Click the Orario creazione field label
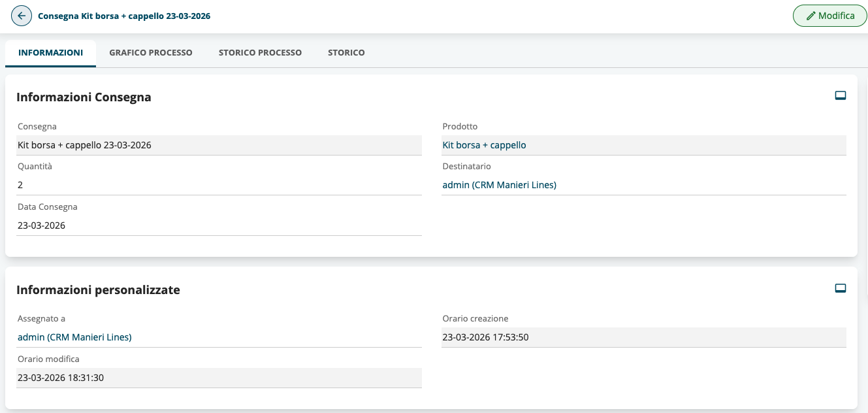The width and height of the screenshot is (868, 413). point(475,319)
